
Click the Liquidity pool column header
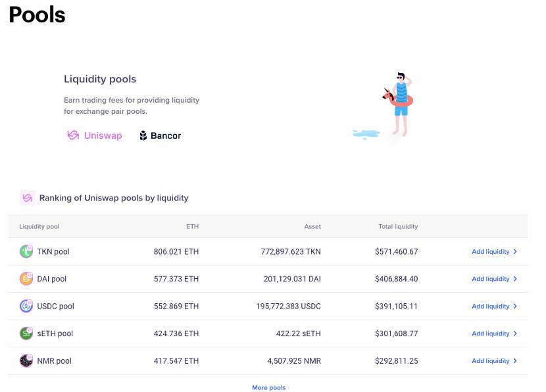pyautogui.click(x=39, y=226)
